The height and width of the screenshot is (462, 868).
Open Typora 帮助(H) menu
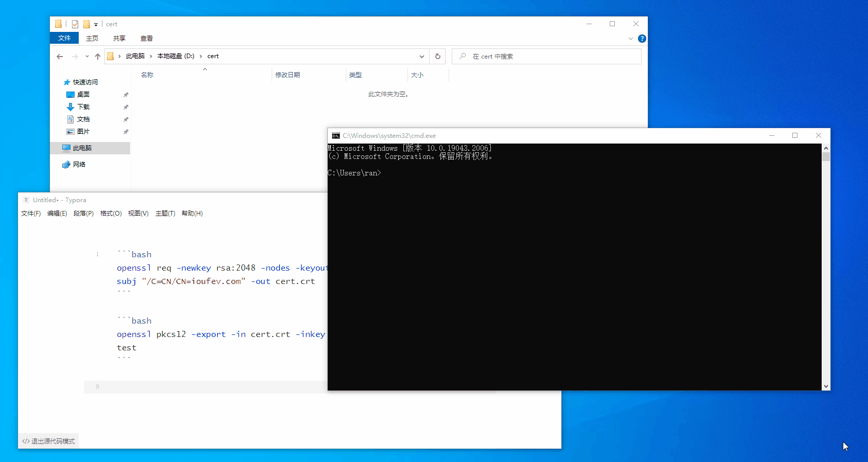click(192, 214)
